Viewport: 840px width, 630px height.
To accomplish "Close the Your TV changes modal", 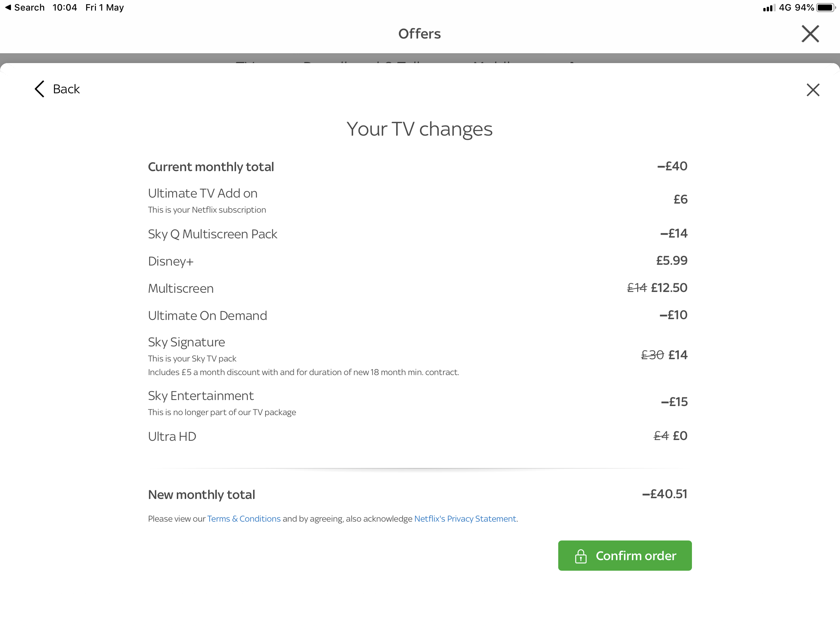I will [813, 90].
